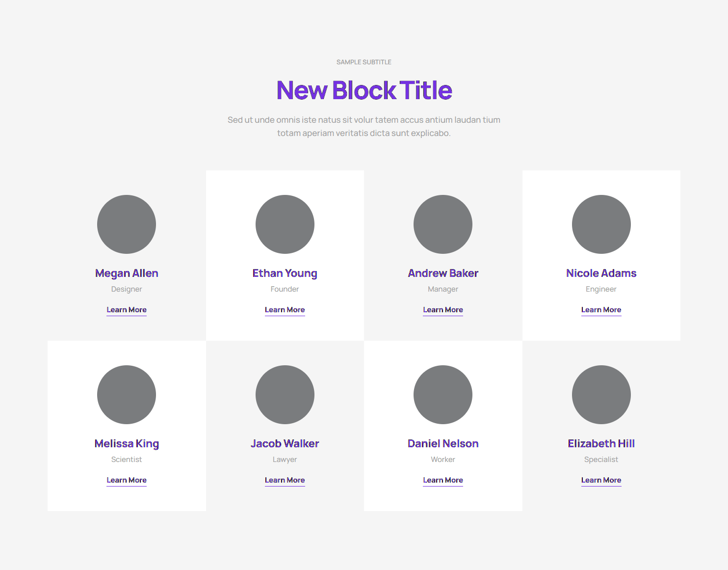Click Nicole Adams' avatar circle
728x570 pixels.
[601, 224]
